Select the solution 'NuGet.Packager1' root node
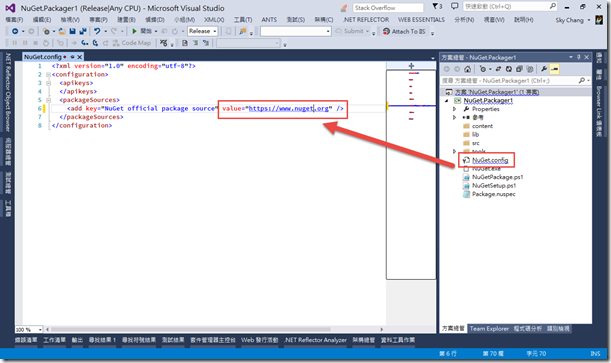Screen dimensions: 611x363 (x=496, y=92)
